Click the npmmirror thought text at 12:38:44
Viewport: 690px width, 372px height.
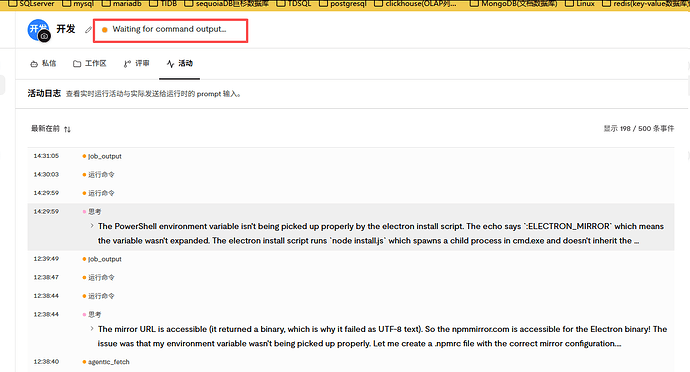pyautogui.click(x=382, y=336)
